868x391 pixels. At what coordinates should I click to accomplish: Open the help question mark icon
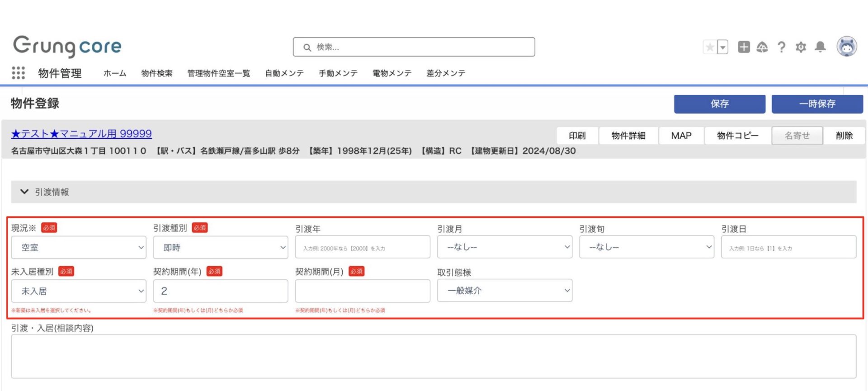781,47
